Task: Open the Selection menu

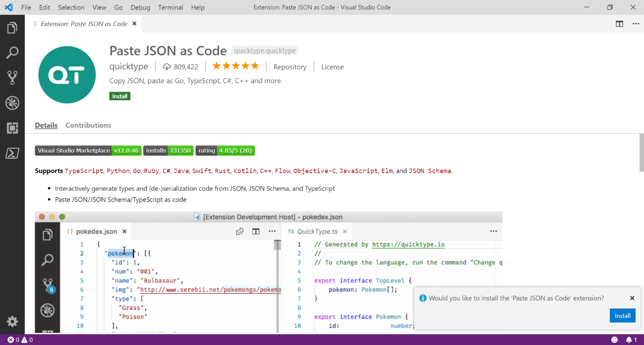Action: click(x=71, y=7)
